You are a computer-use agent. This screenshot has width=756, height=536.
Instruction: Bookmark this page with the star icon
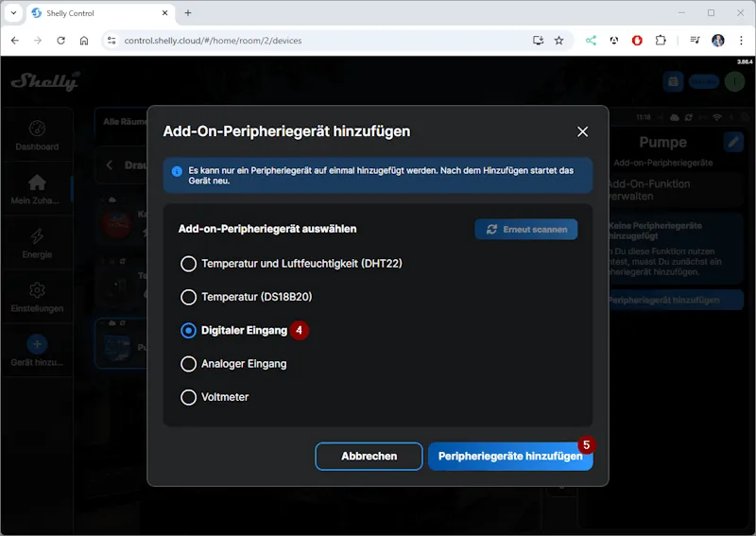[558, 41]
